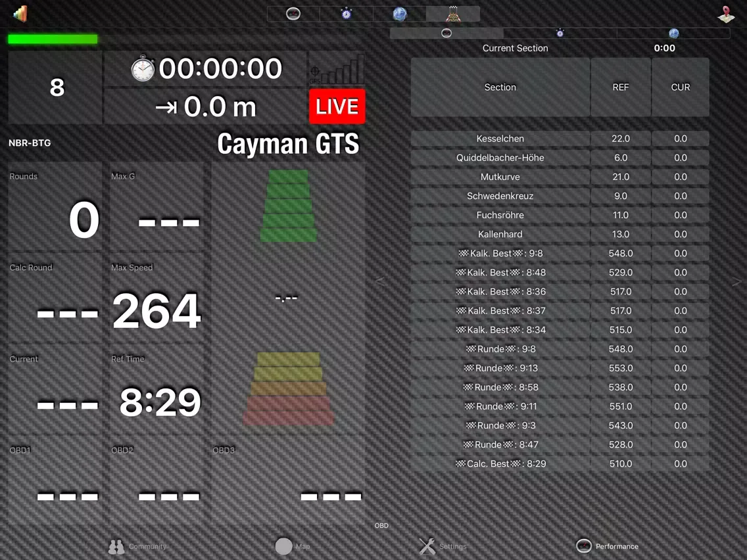
Task: Open the Settings tab
Action: click(x=443, y=546)
